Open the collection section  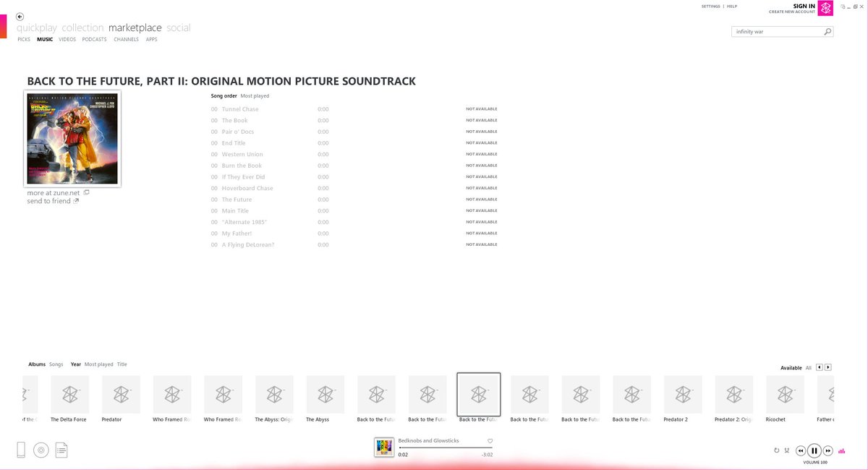(82, 28)
